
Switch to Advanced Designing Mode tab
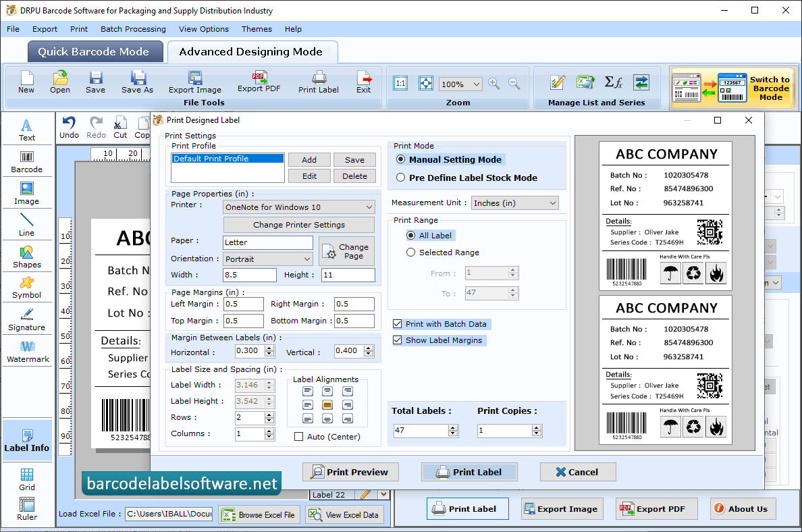point(252,52)
